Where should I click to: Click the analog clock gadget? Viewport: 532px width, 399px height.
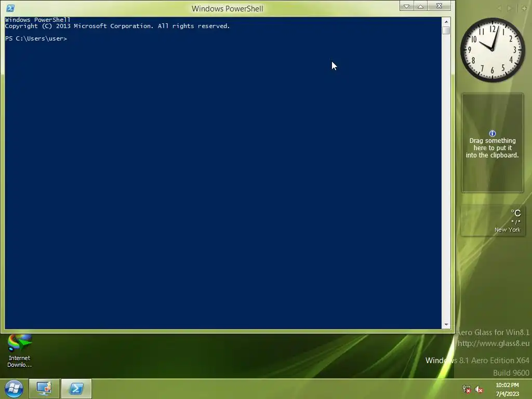pyautogui.click(x=493, y=50)
